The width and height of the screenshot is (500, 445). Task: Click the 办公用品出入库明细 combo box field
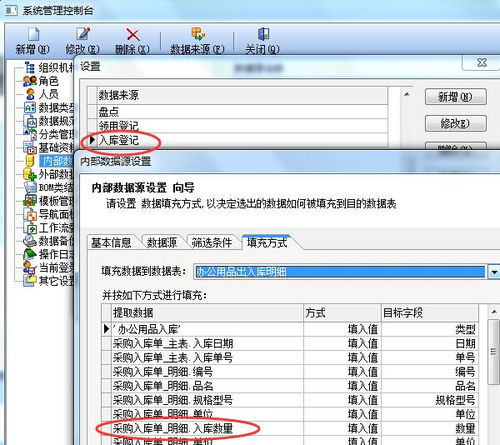click(x=340, y=272)
